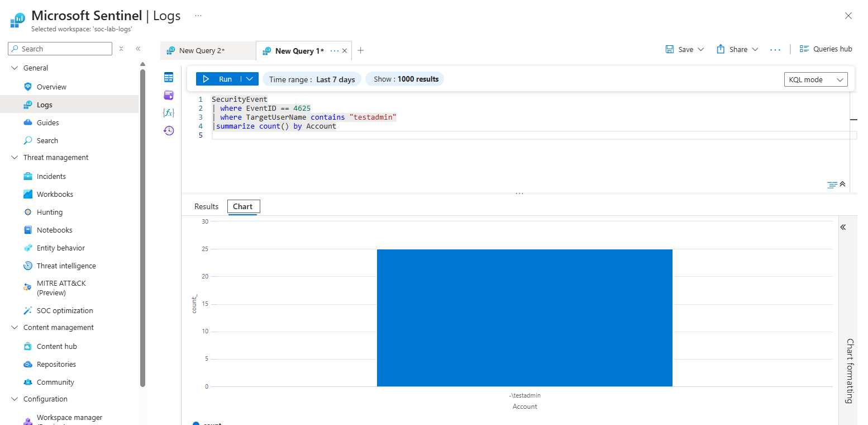Click the Guides cloud icon in the sidebar
The image size is (868, 425).
[28, 122]
